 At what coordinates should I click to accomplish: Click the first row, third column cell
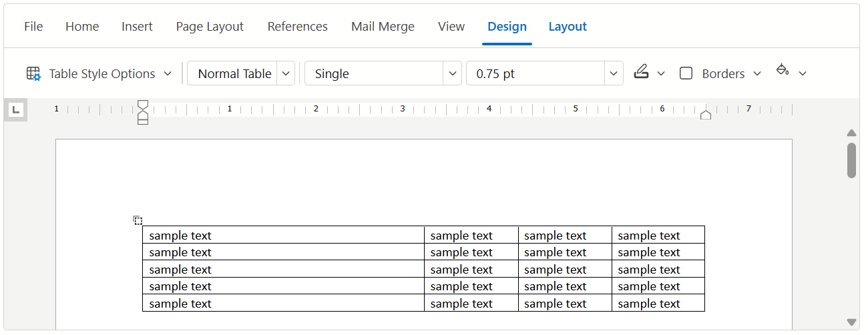[565, 235]
